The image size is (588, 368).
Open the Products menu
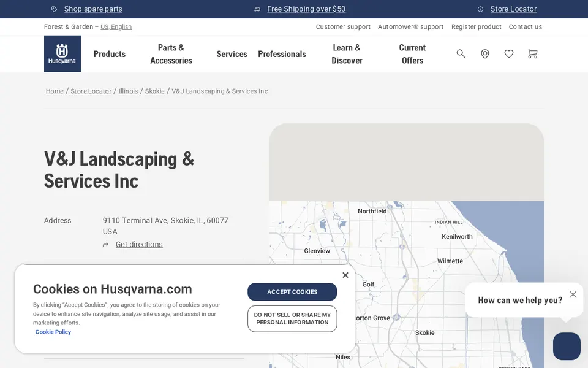110,54
